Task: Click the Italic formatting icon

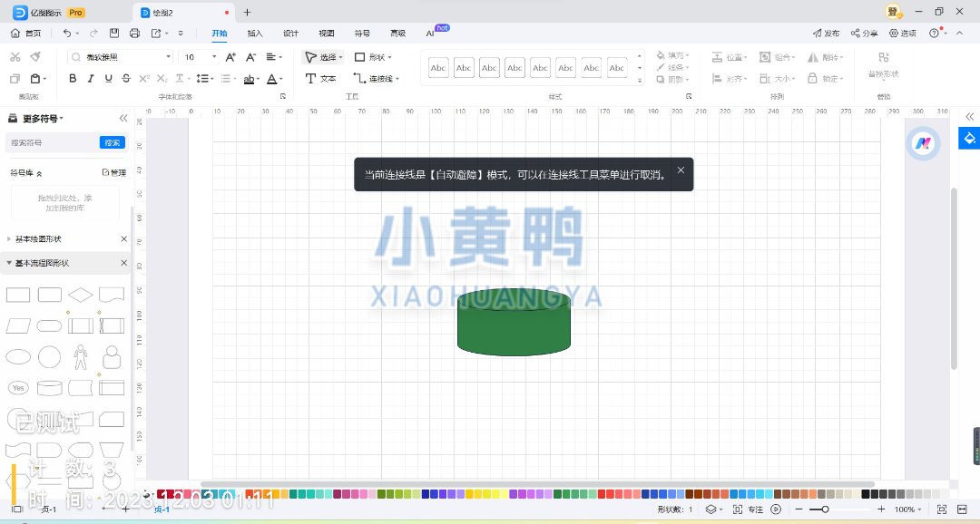Action: point(91,79)
